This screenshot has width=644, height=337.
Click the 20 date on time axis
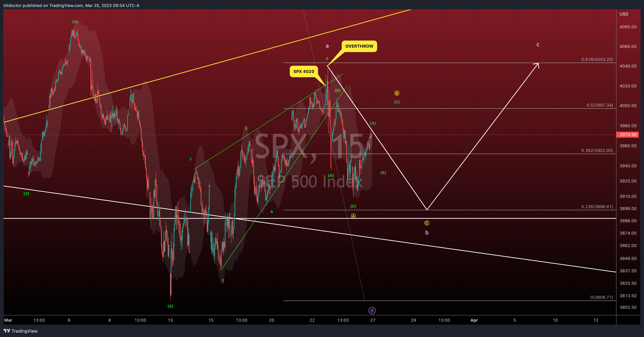point(271,320)
